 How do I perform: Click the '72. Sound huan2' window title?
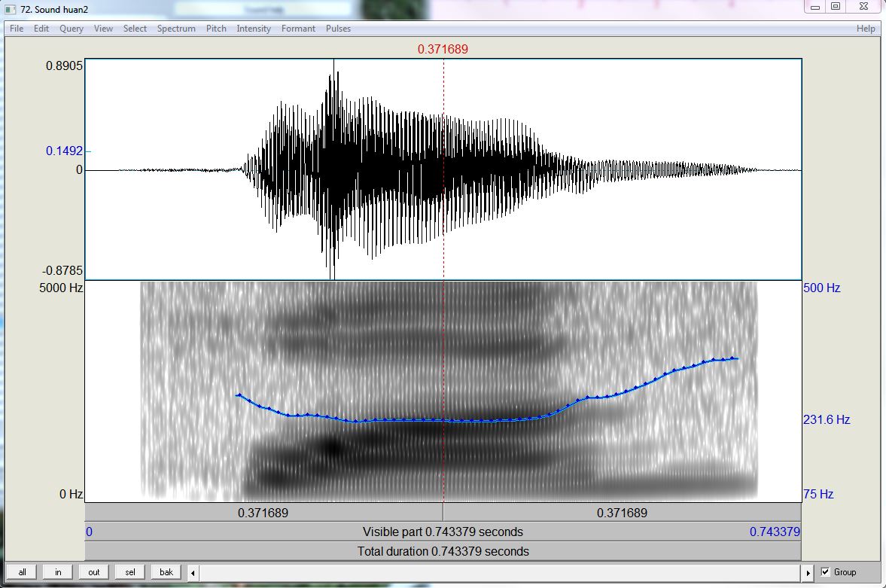click(54, 9)
